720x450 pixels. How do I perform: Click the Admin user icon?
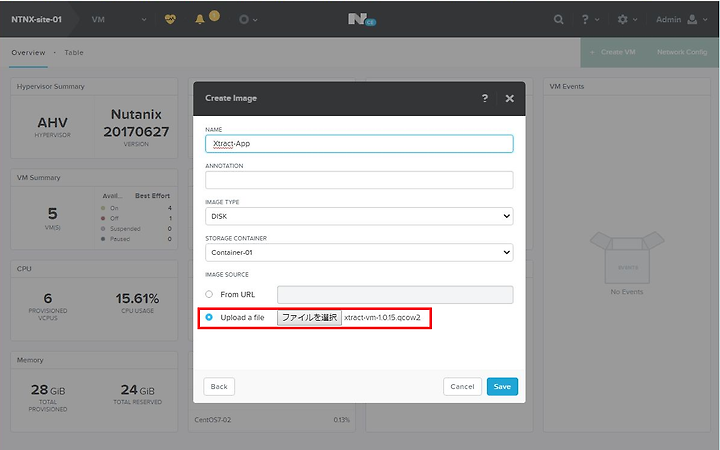[692, 19]
